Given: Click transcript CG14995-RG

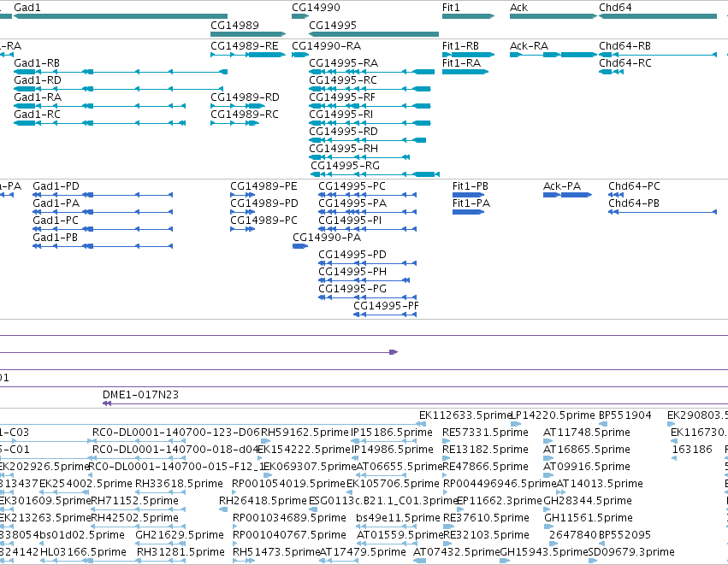Looking at the screenshot, I should [345, 166].
